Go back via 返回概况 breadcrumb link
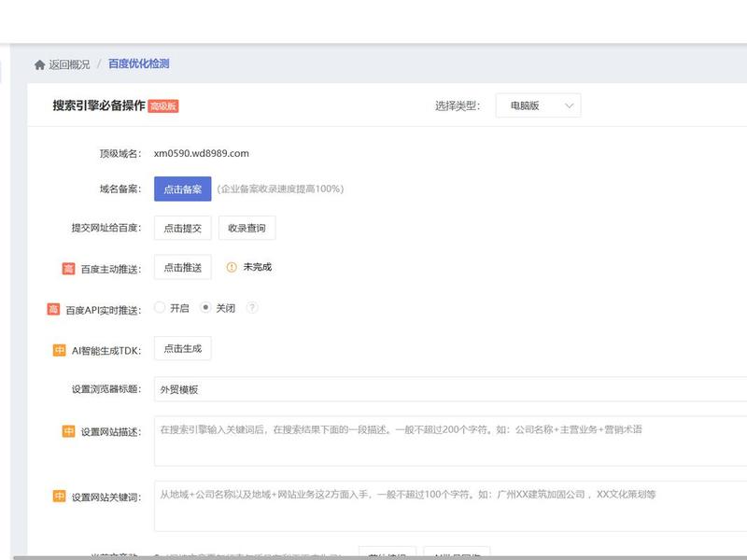The height and width of the screenshot is (560, 747). coord(69,64)
